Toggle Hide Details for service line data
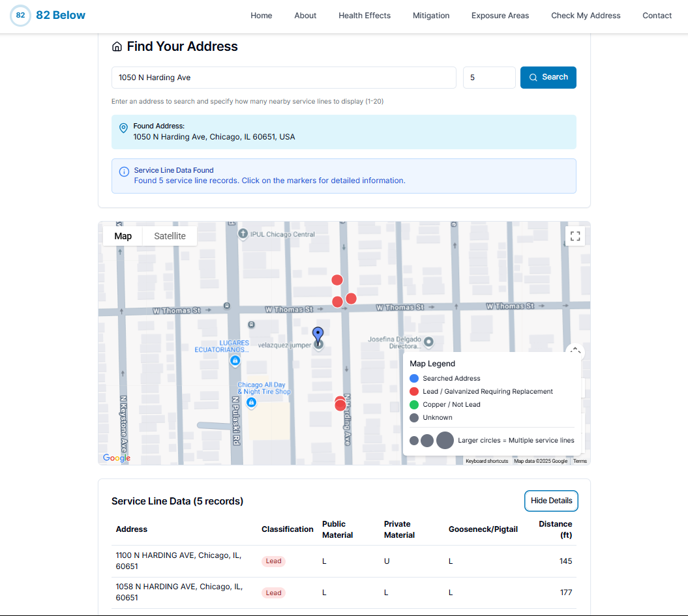Viewport: 688px width, 616px height. (551, 501)
